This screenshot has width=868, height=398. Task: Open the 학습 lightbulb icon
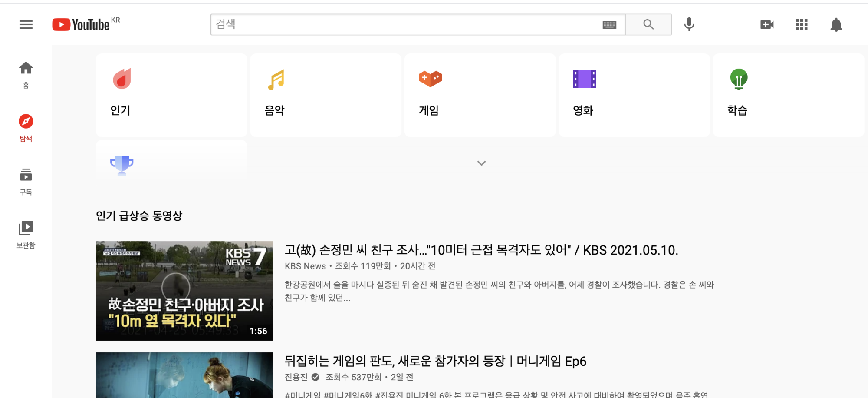(x=739, y=79)
